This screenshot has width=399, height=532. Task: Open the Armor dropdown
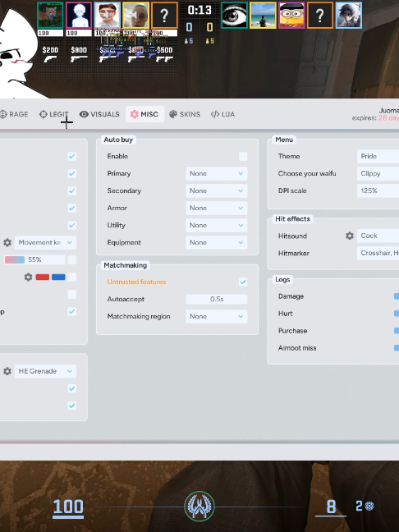point(217,208)
